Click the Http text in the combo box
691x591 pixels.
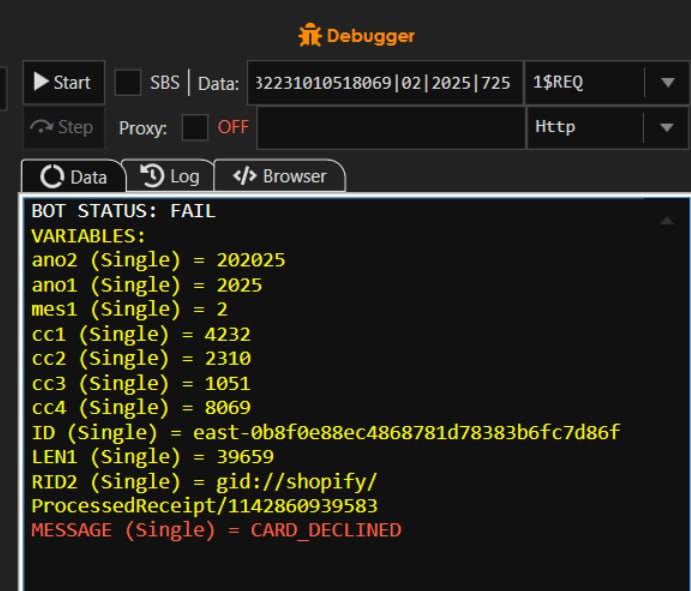pyautogui.click(x=555, y=127)
